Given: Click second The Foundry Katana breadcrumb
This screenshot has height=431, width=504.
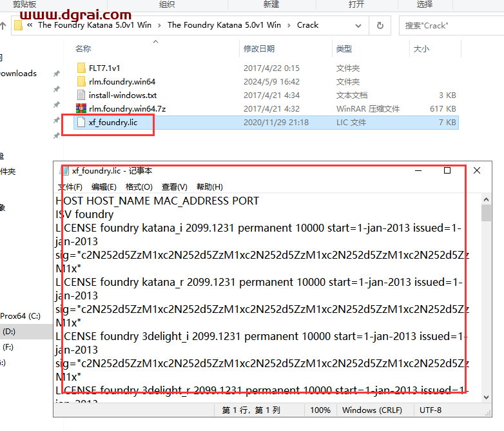Looking at the screenshot, I should 224,25.
